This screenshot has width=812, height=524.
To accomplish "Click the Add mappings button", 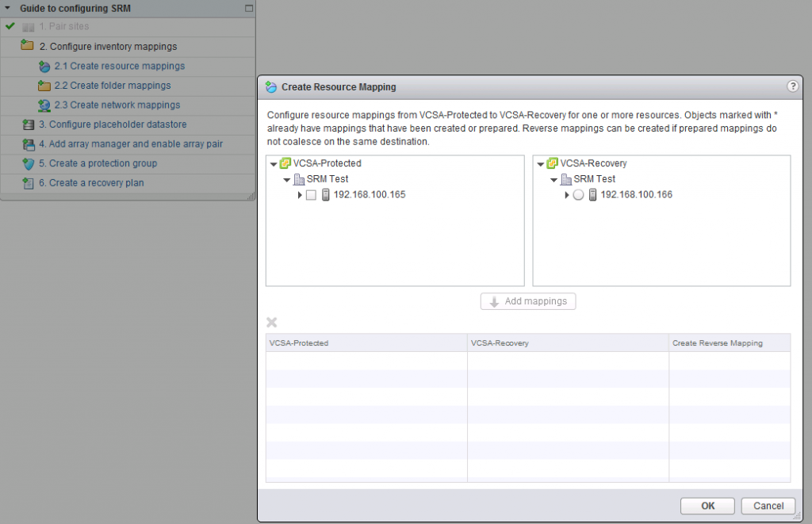I will click(527, 301).
